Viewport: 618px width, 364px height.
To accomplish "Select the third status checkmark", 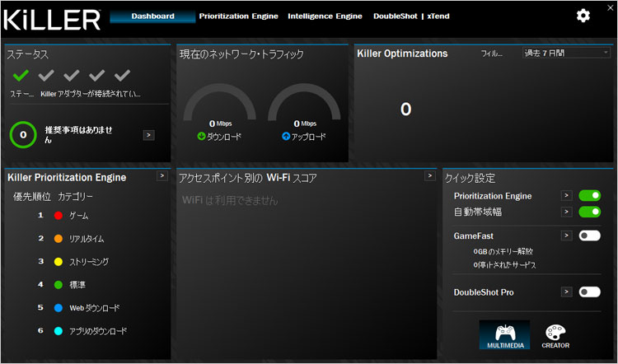I will click(72, 75).
